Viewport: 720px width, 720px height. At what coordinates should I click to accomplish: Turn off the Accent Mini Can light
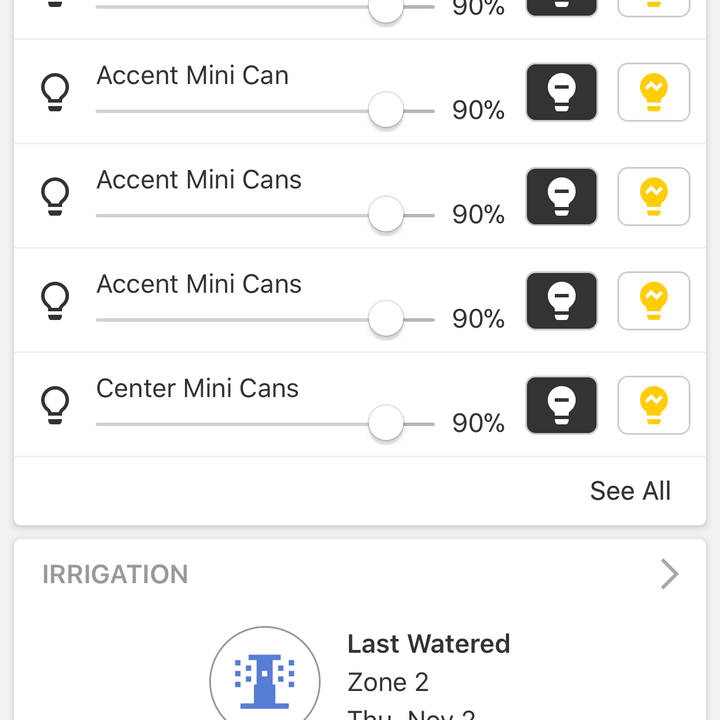(x=561, y=92)
